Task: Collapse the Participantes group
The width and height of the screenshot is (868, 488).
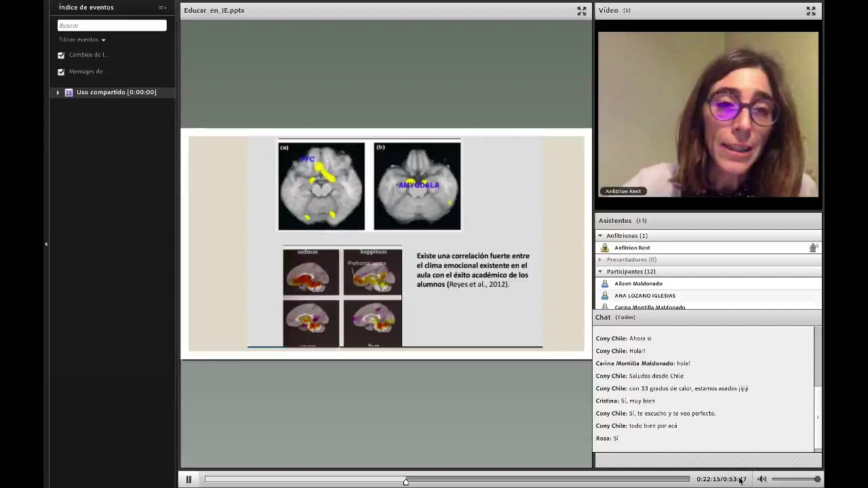Action: coord(600,272)
